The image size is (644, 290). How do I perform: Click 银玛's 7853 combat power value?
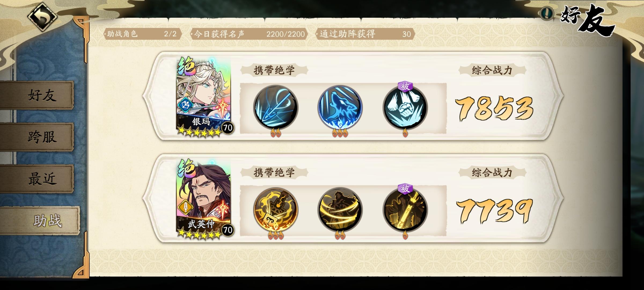coord(494,108)
